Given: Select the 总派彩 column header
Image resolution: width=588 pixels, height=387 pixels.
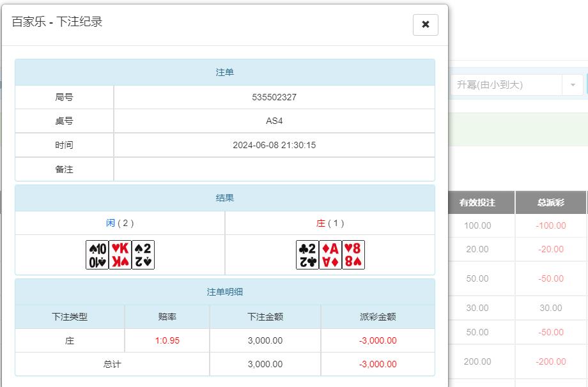Looking at the screenshot, I should (551, 202).
